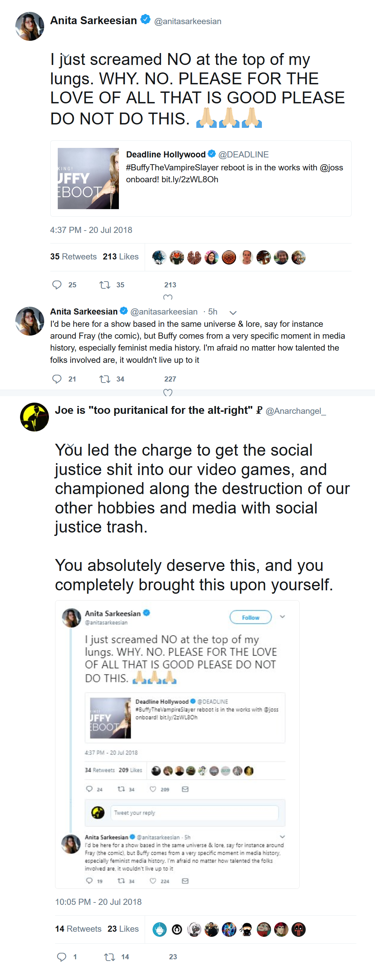Click the reply icon on Joe's tweet
The image size is (375, 980).
(61, 957)
